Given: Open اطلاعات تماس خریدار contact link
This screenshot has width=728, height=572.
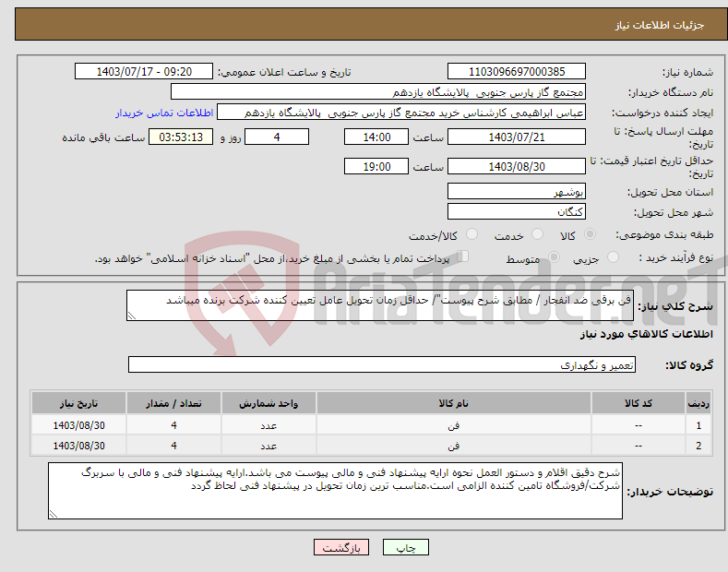Looking at the screenshot, I should [164, 113].
